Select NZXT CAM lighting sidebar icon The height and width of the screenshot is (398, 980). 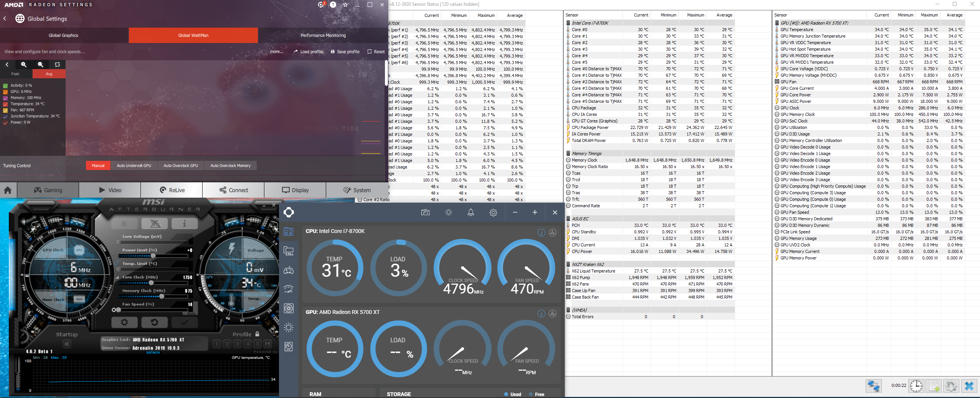[289, 327]
